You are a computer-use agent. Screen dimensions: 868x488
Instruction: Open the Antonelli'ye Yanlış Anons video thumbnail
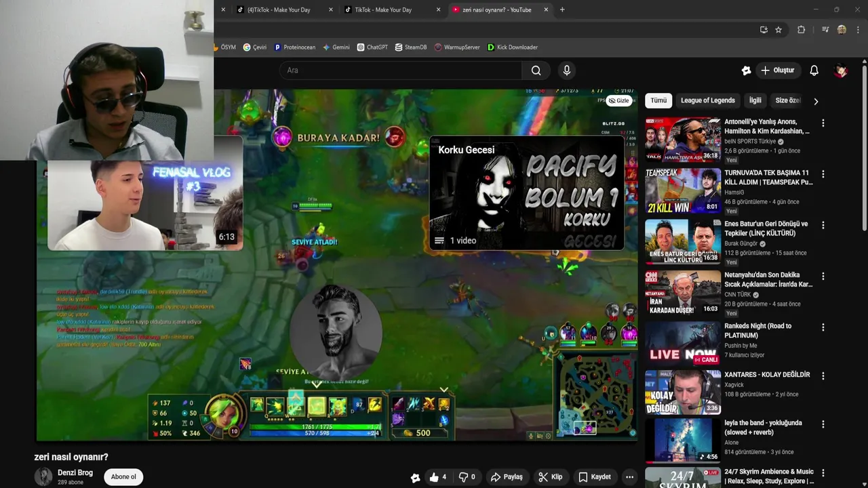point(683,140)
